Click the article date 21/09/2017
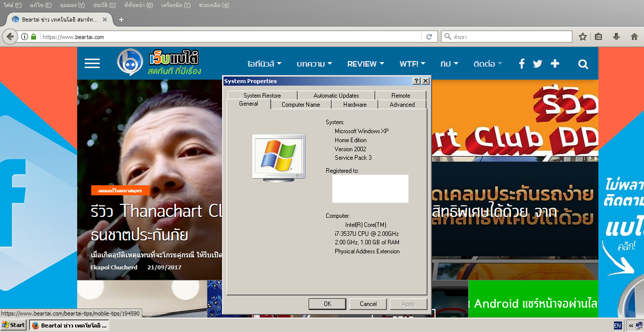 [164, 267]
